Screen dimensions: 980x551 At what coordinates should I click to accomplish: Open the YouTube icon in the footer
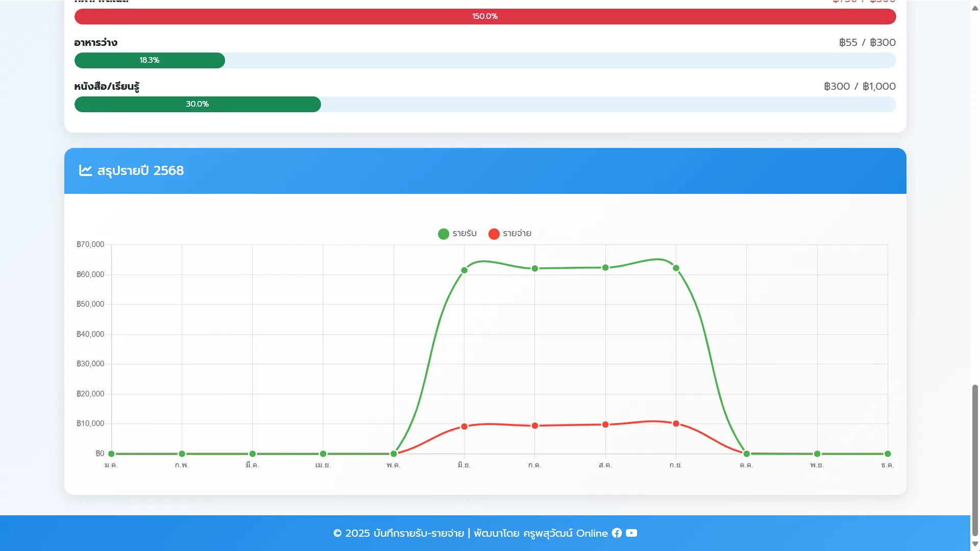click(631, 533)
